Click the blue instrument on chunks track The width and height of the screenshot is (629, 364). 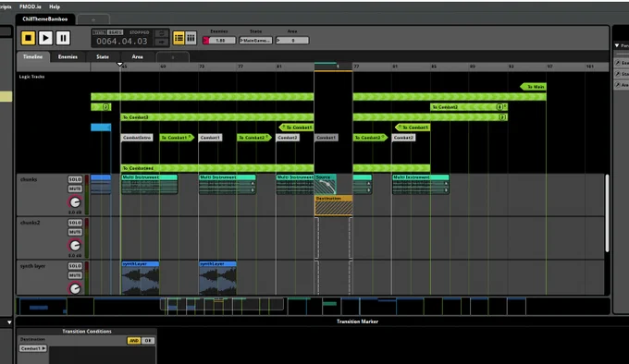point(101,184)
